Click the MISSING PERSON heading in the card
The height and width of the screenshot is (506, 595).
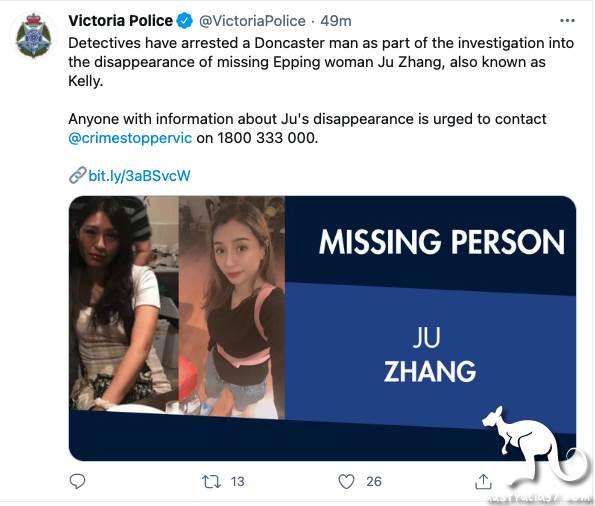tap(442, 242)
